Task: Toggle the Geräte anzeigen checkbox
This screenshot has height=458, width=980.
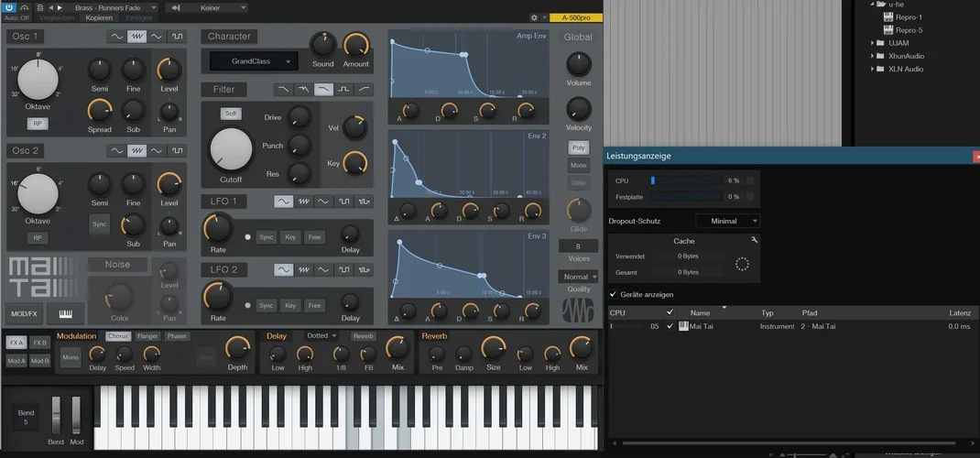Action: [614, 294]
